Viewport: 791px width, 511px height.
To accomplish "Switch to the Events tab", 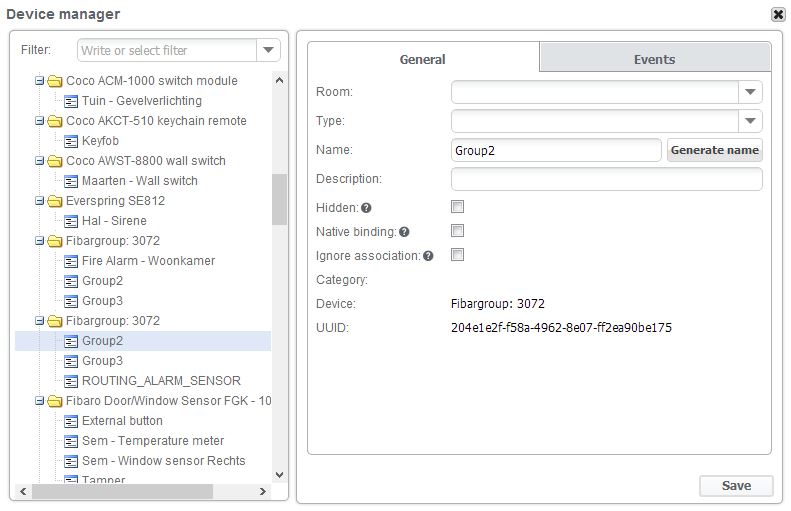I will (654, 59).
